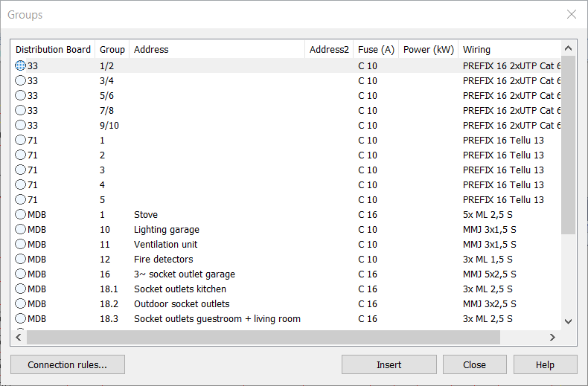Click the Help button
This screenshot has height=386, width=588.
tap(545, 364)
